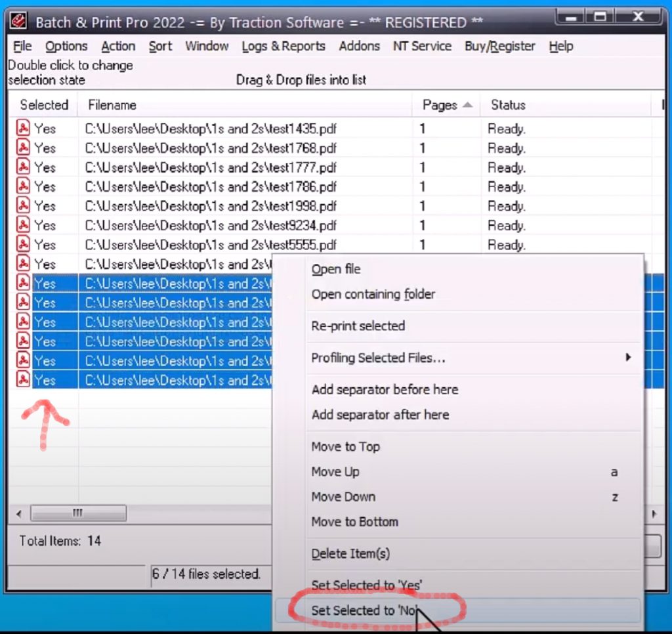Click the horizontal scrollbar thumb

[x=78, y=513]
